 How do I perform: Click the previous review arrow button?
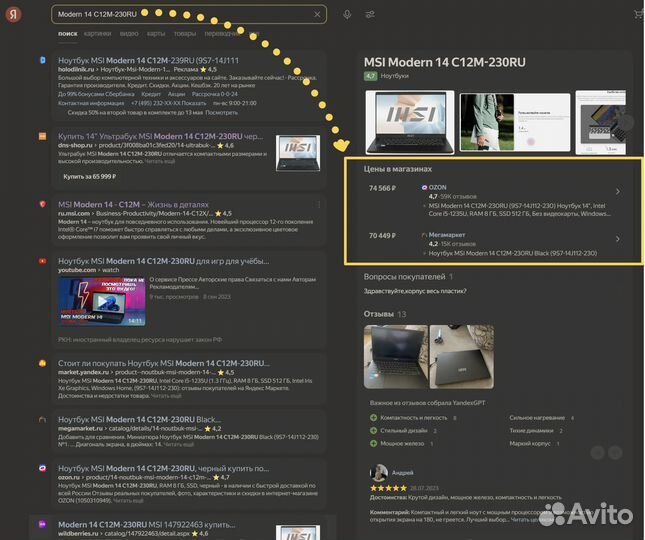point(597,453)
